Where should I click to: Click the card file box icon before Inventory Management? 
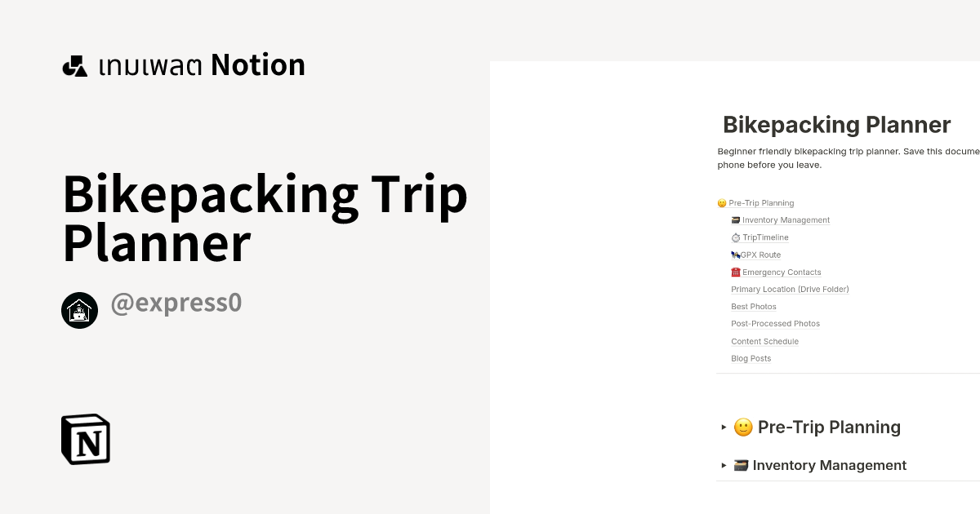pos(734,219)
